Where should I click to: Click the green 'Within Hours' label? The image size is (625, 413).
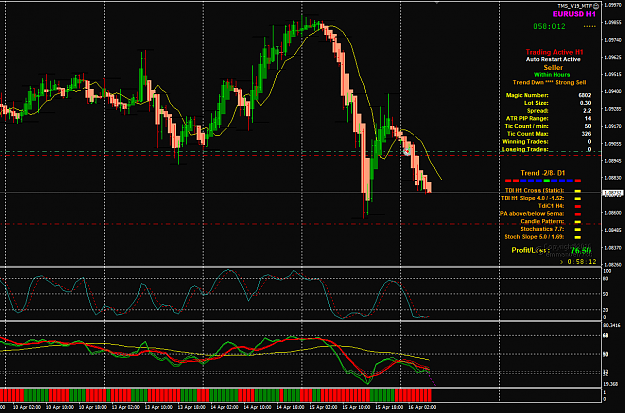coord(552,75)
